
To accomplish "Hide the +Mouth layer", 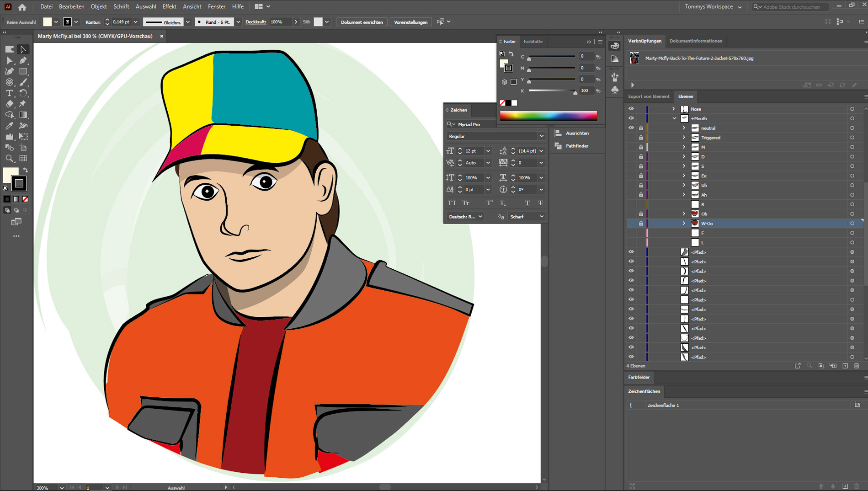I will pyautogui.click(x=631, y=118).
